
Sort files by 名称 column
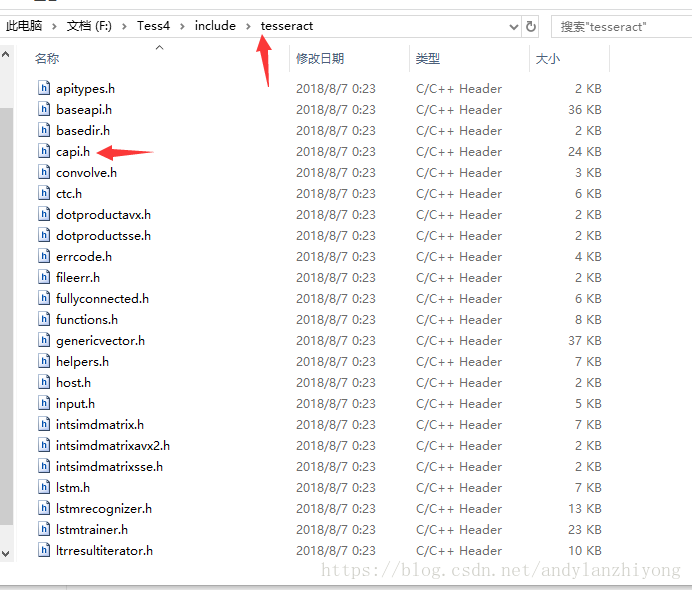tap(47, 58)
